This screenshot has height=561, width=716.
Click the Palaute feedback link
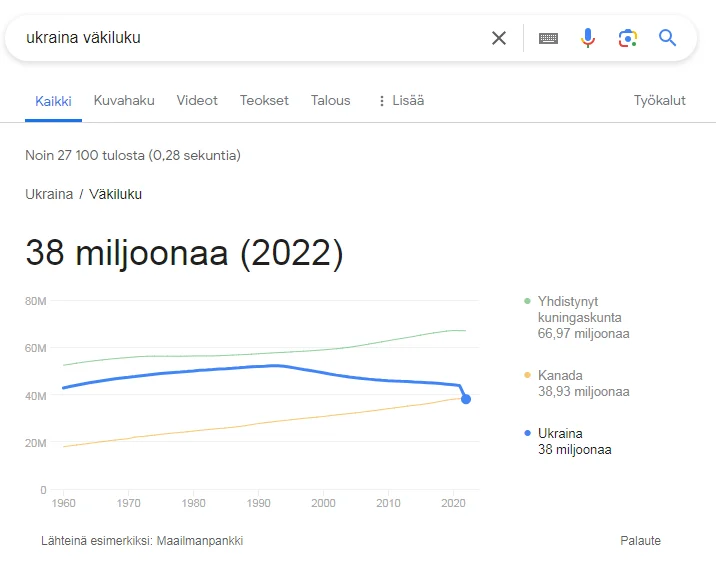point(640,541)
